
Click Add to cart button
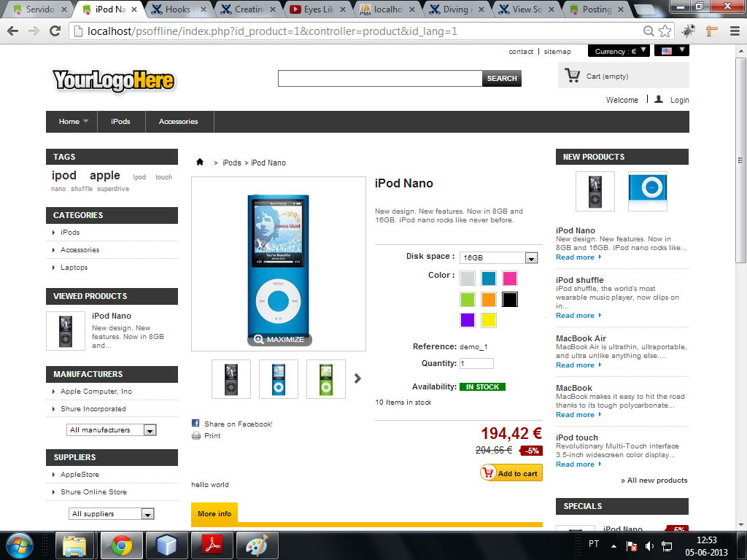(511, 472)
